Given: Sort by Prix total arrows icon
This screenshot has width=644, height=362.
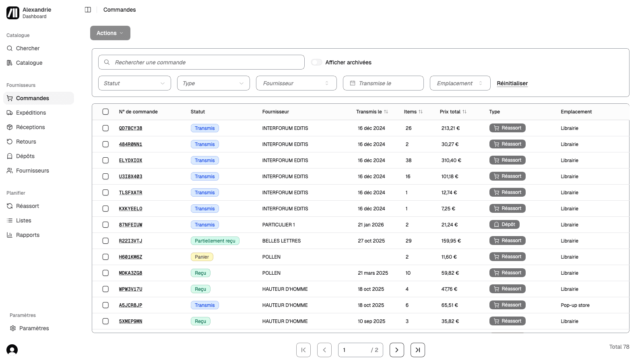Looking at the screenshot, I should (x=464, y=112).
